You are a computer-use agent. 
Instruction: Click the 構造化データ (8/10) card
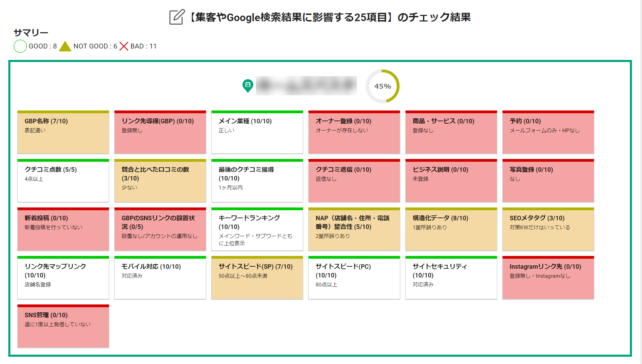(451, 229)
